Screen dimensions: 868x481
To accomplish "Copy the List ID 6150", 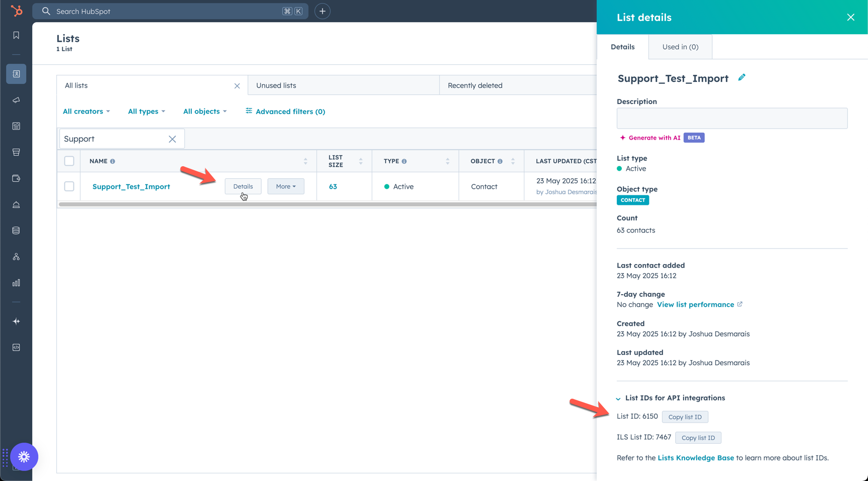I will tap(685, 417).
